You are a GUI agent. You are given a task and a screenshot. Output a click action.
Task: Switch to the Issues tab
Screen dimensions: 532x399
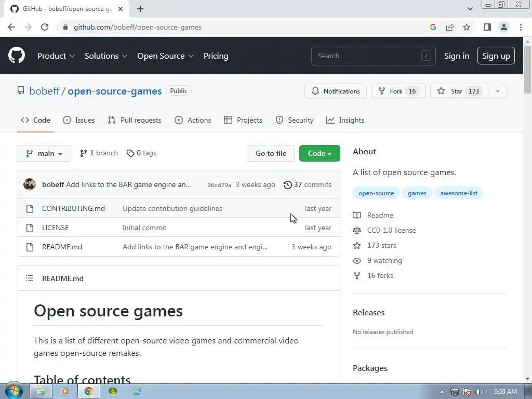[x=79, y=120]
